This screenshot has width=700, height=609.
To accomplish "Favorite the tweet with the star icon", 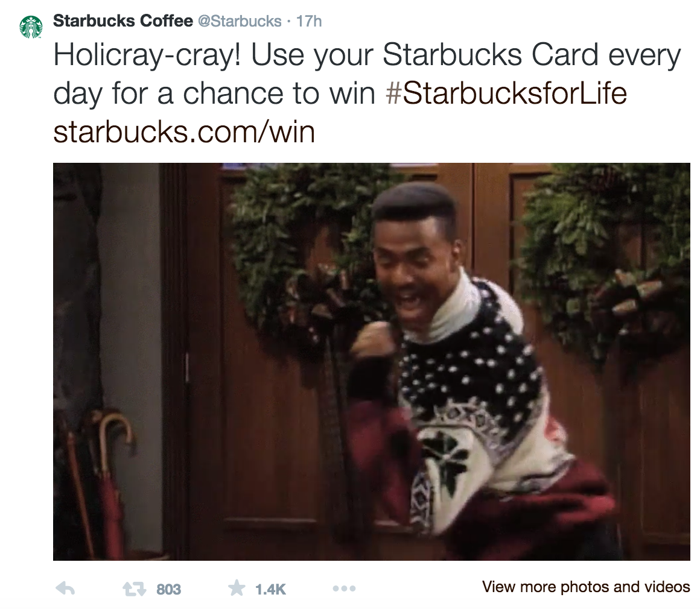I will [x=237, y=588].
